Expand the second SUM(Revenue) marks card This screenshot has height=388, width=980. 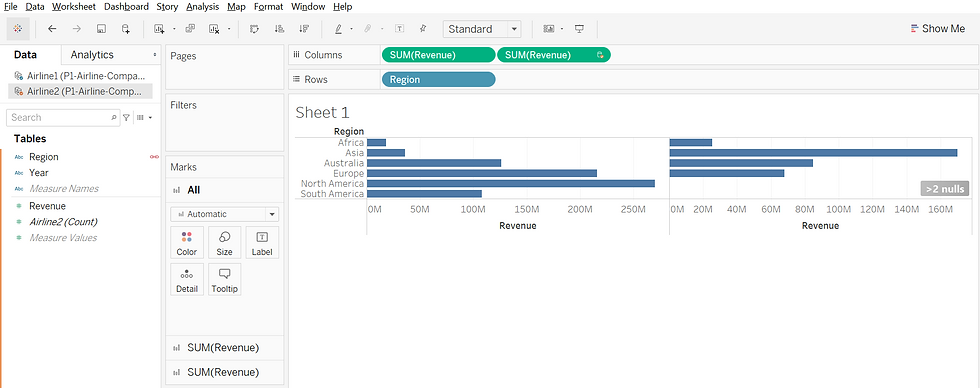(x=224, y=372)
